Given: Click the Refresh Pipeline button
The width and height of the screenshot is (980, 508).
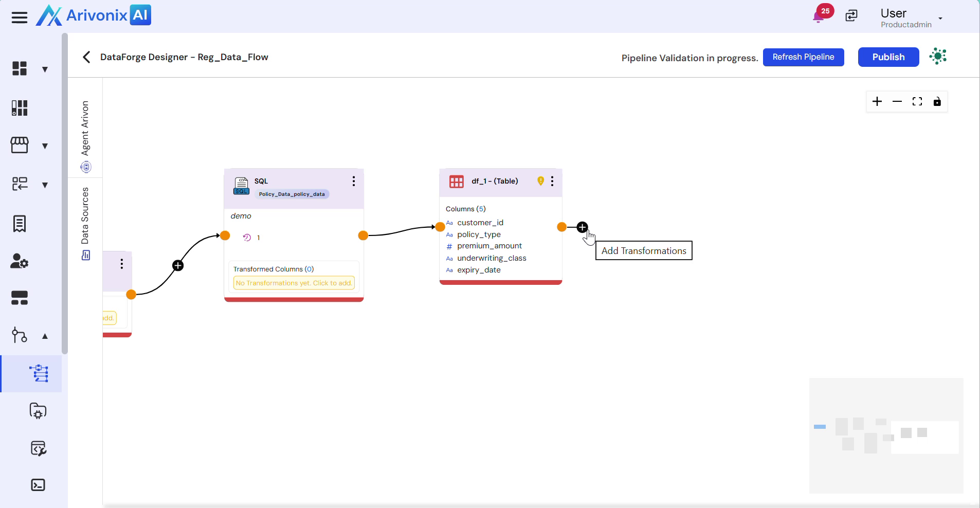Looking at the screenshot, I should [x=803, y=57].
